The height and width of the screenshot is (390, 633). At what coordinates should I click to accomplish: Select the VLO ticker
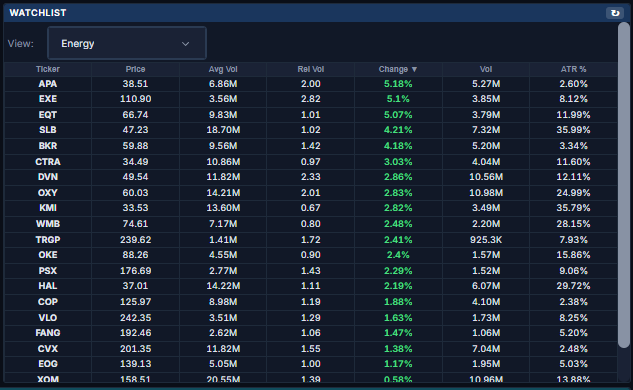48,317
